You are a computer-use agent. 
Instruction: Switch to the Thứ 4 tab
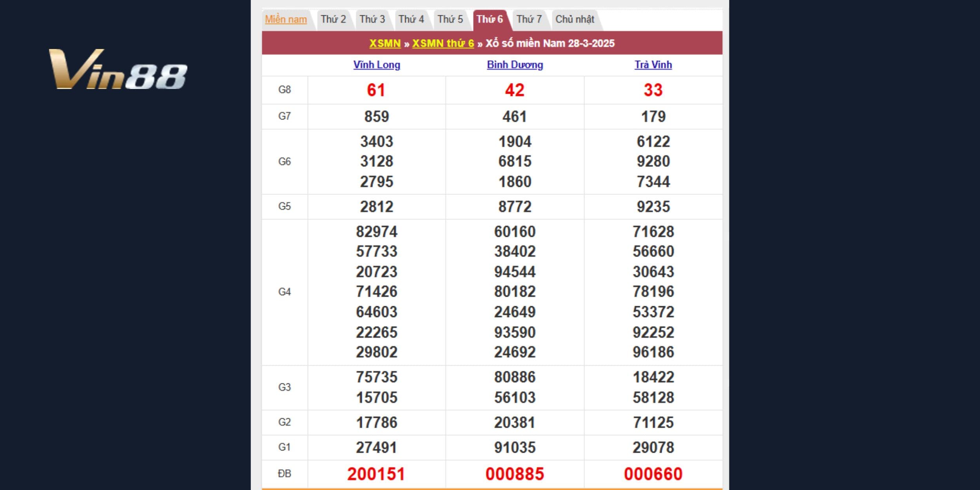click(x=411, y=19)
